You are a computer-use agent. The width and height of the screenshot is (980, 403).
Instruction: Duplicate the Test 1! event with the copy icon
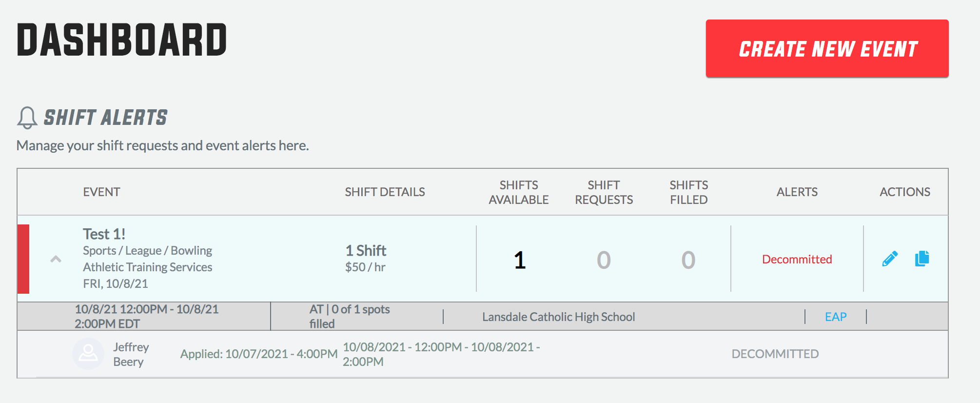click(922, 258)
